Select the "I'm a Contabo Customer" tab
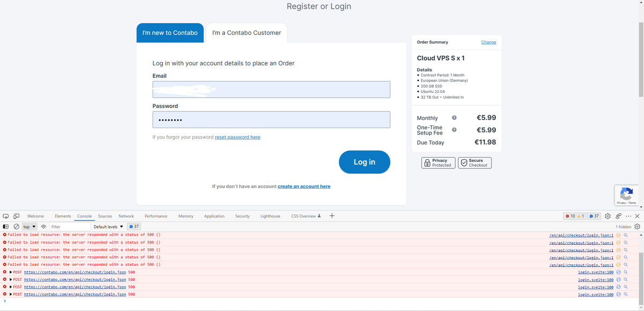The height and width of the screenshot is (311, 644). tap(246, 33)
